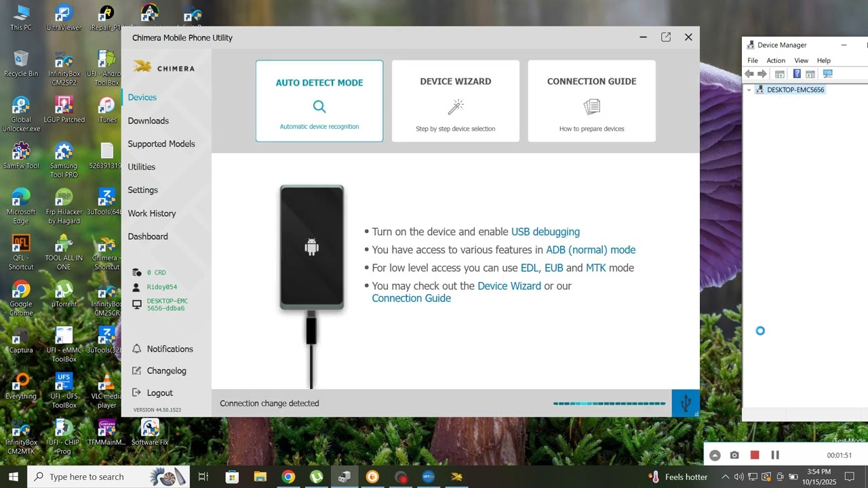The width and height of the screenshot is (868, 488).
Task: Click the EUB link
Action: (x=554, y=268)
